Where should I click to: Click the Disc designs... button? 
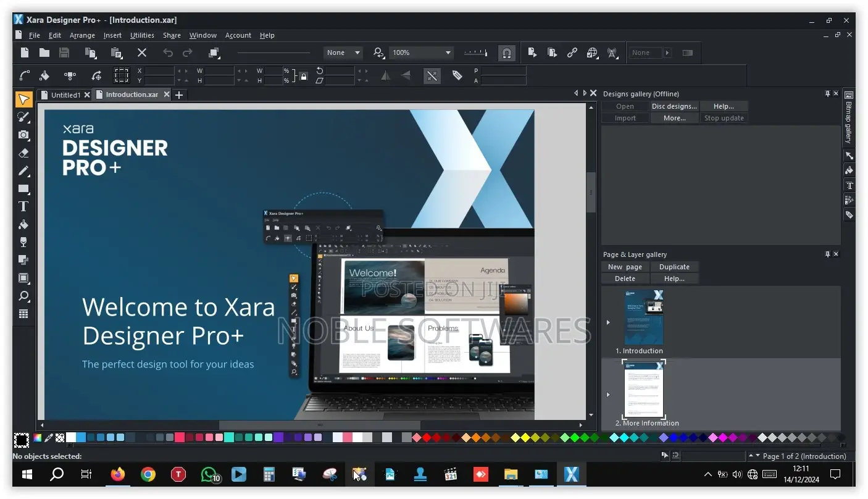(674, 106)
